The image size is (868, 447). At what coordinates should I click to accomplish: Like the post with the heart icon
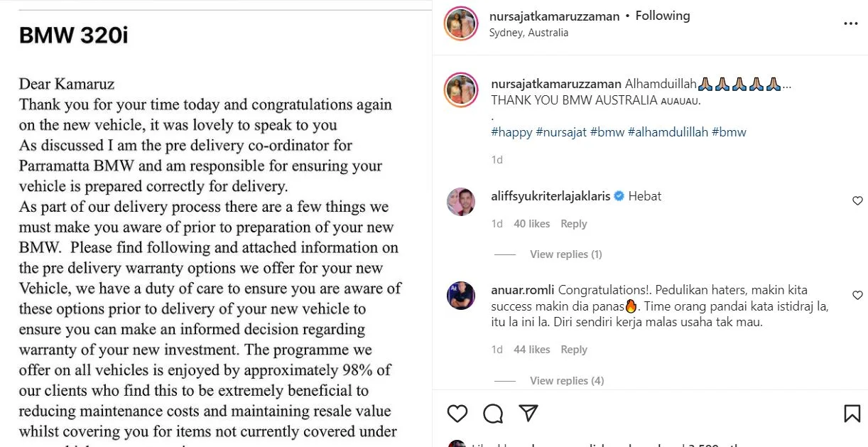pyautogui.click(x=457, y=414)
